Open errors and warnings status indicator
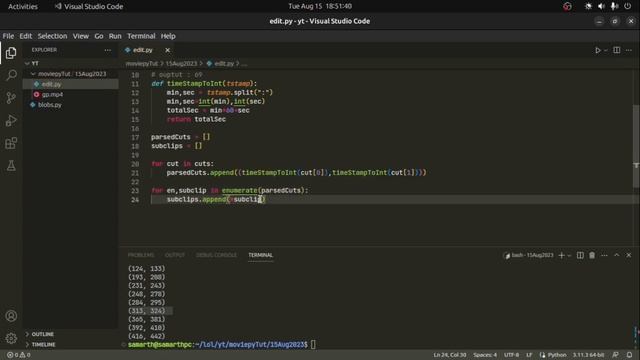640x360 pixels. click(19, 355)
